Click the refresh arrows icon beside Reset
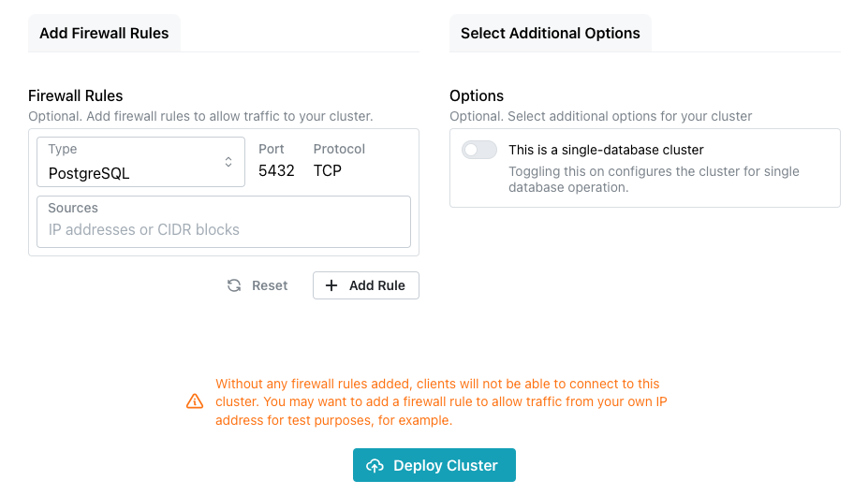 click(x=234, y=285)
